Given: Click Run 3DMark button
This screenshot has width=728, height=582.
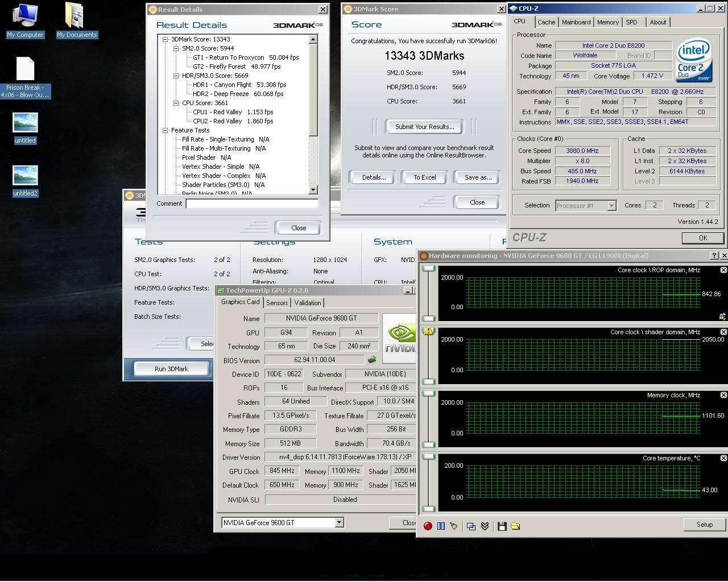Looking at the screenshot, I should click(171, 369).
